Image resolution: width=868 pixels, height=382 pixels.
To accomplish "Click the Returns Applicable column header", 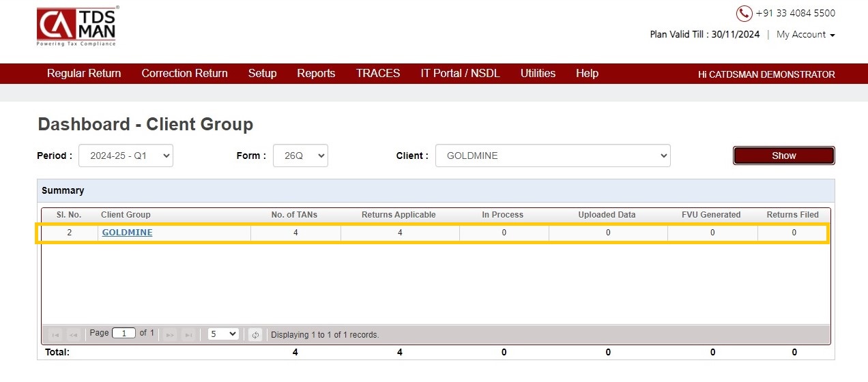I will 399,214.
